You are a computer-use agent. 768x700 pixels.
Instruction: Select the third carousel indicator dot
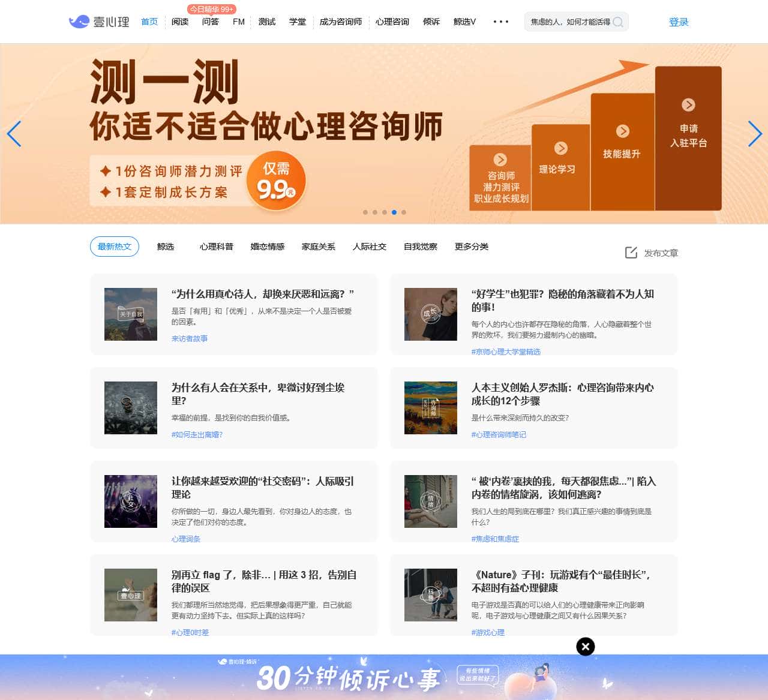(x=385, y=212)
